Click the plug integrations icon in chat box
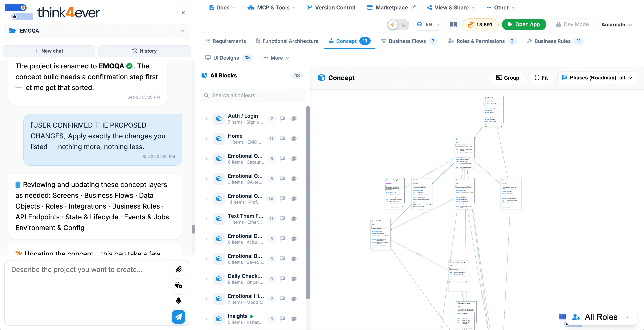Screen dimensions: 644x330 pyautogui.click(x=179, y=285)
